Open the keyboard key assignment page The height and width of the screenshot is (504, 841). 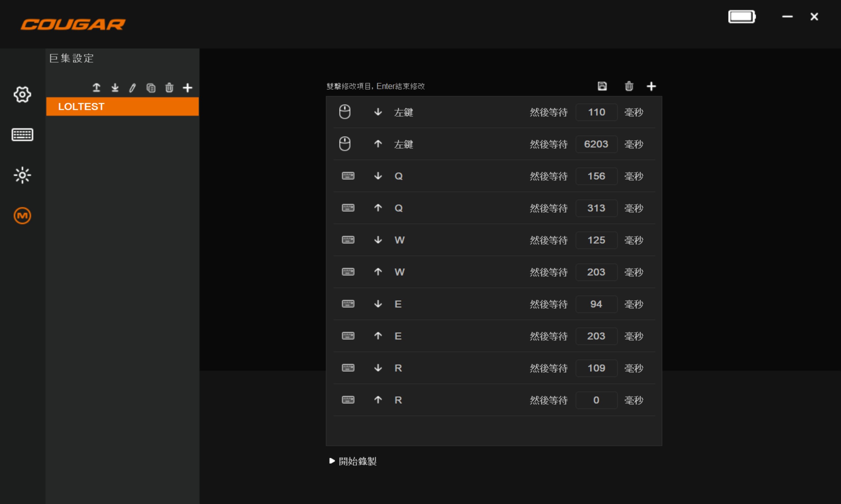click(22, 135)
